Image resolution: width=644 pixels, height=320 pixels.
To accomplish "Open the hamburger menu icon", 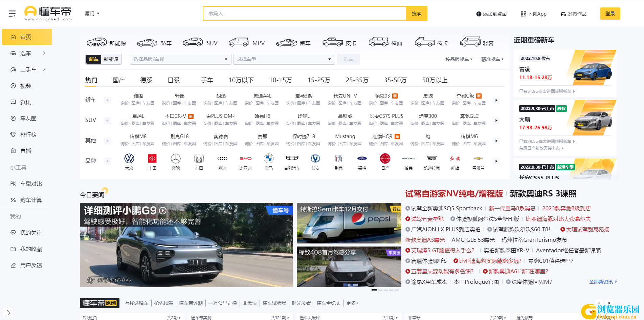I will click(x=12, y=14).
